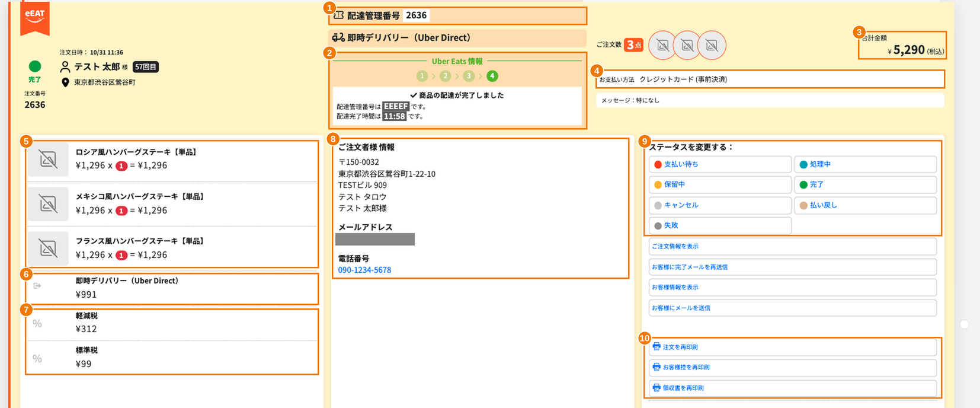Image resolution: width=980 pixels, height=408 pixels.
Task: Click the address line 東京都渋谷区鶯谷町1-22-10
Action: [387, 174]
